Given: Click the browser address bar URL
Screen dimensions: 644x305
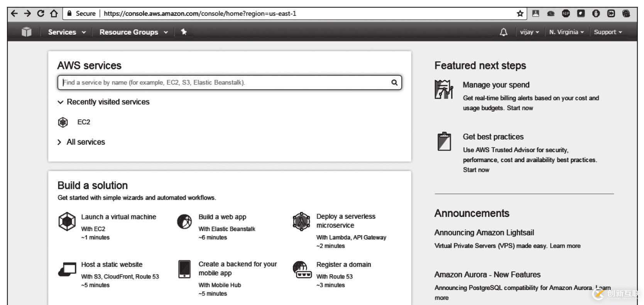Looking at the screenshot, I should click(200, 14).
